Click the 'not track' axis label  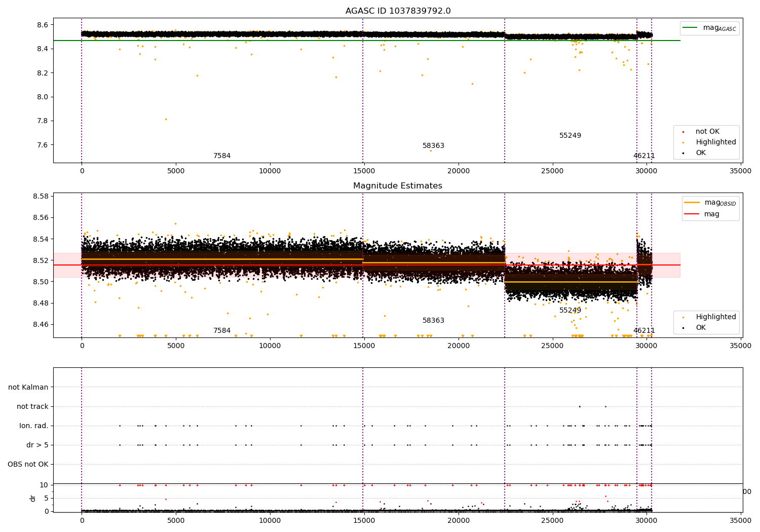[x=32, y=407]
